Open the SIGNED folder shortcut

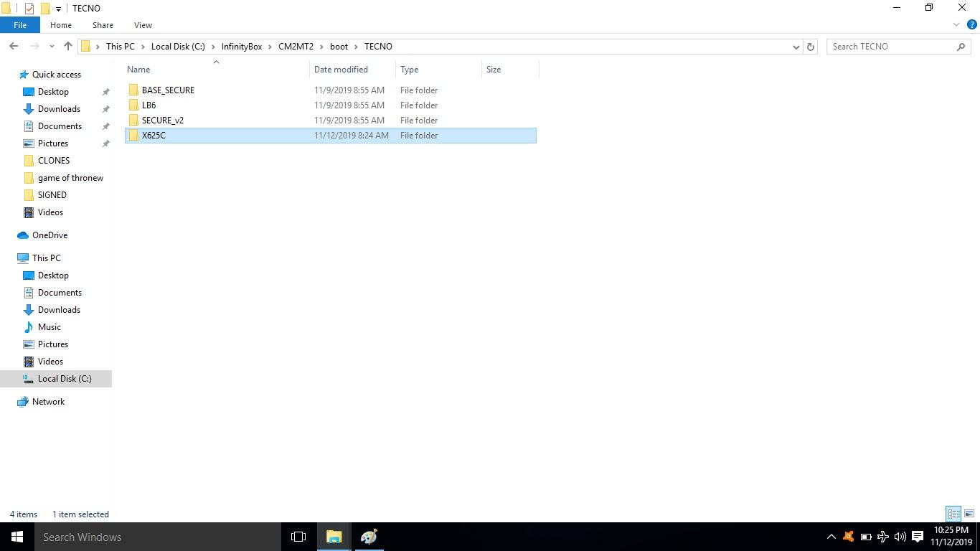(x=52, y=195)
